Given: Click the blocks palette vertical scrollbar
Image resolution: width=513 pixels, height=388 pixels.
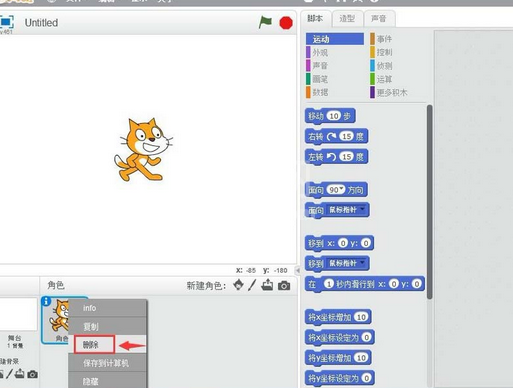Looking at the screenshot, I should tap(429, 202).
